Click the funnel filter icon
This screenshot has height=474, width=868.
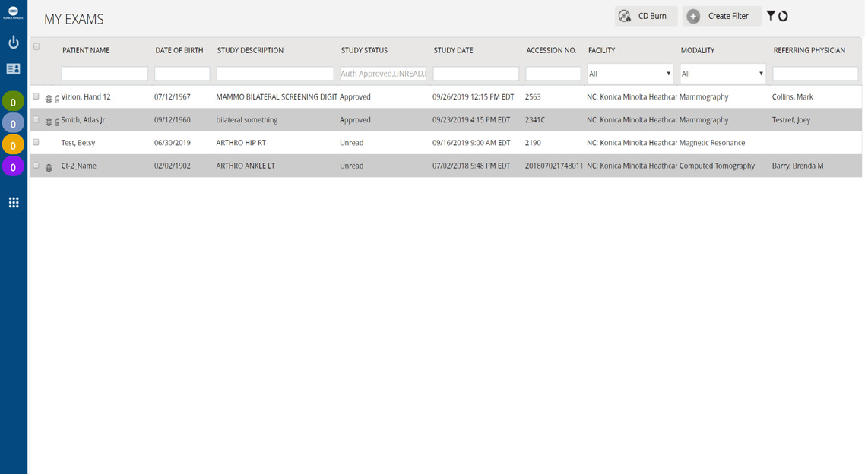[x=771, y=15]
